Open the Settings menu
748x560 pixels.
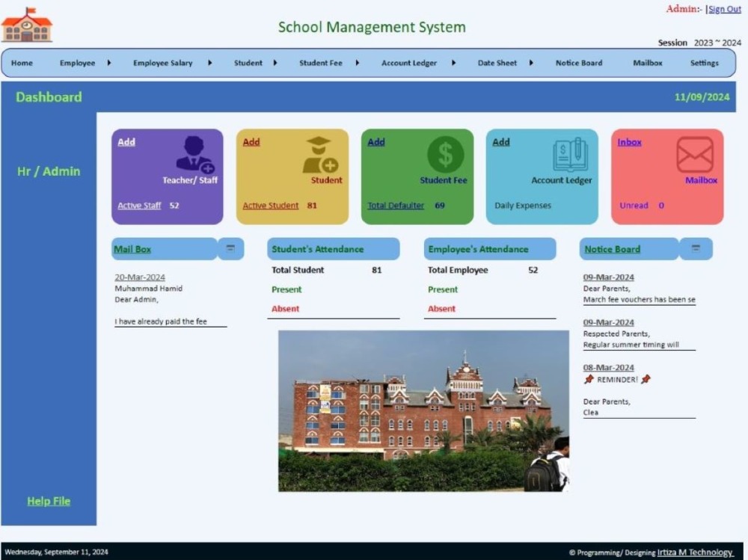pos(704,63)
